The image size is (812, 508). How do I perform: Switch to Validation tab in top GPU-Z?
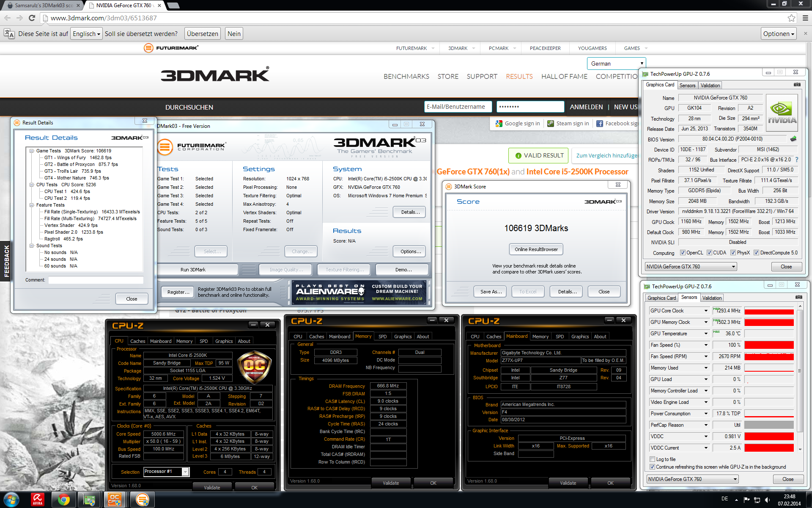[710, 86]
